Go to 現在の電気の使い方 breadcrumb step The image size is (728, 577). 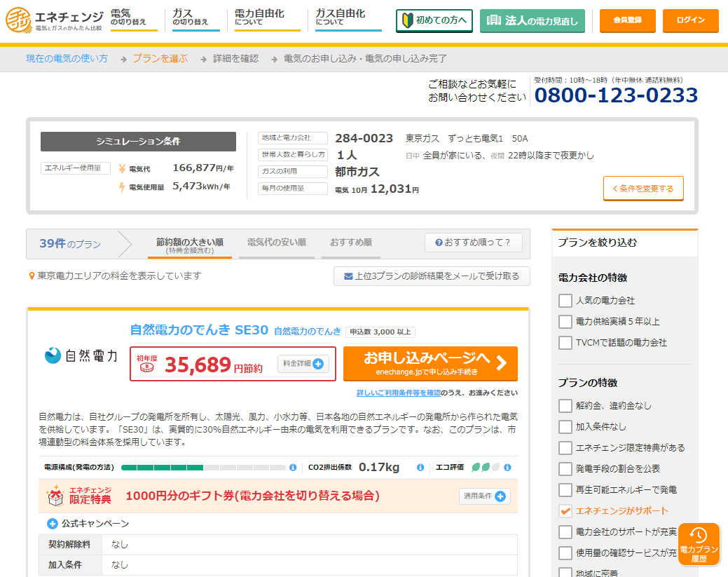(67, 58)
